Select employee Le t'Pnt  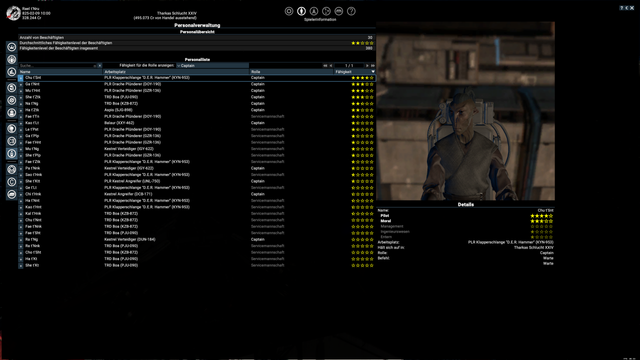pyautogui.click(x=32, y=129)
